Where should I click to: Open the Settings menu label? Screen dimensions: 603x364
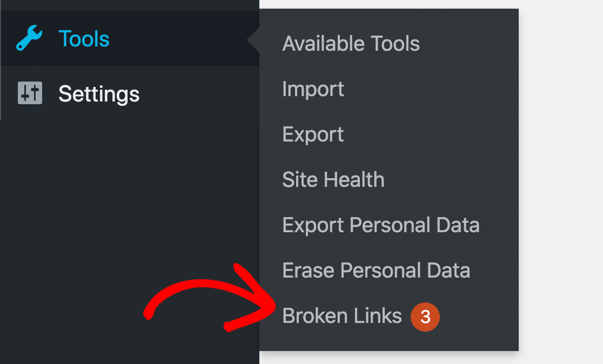pos(99,94)
